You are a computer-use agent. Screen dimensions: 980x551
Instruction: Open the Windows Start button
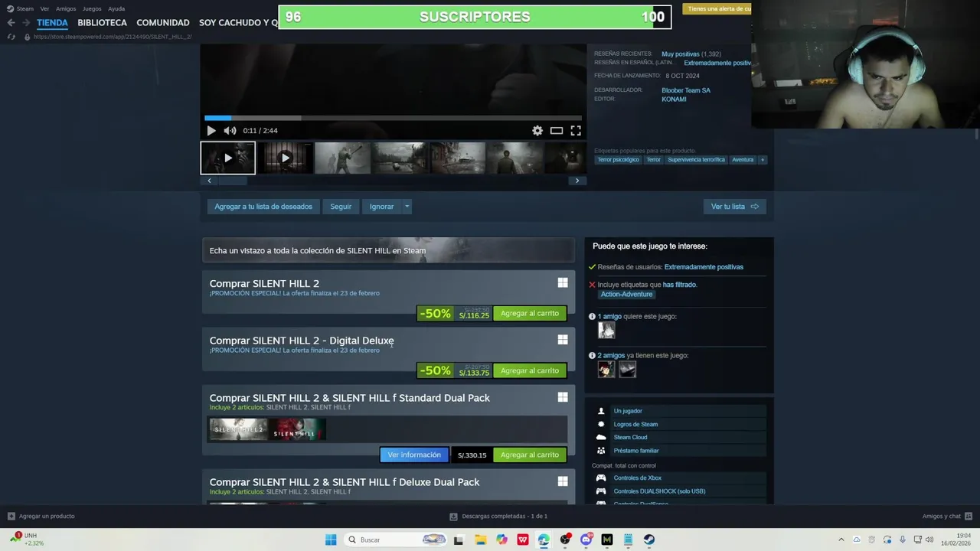pyautogui.click(x=331, y=540)
